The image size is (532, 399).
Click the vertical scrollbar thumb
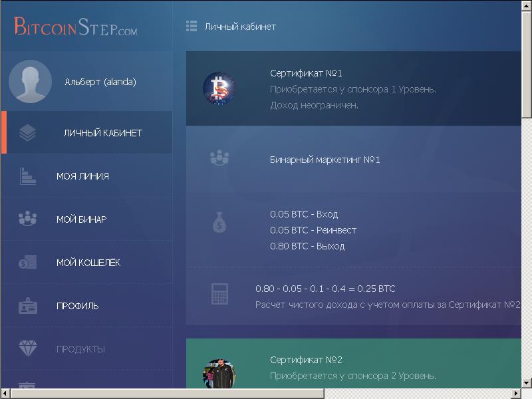(x=527, y=65)
